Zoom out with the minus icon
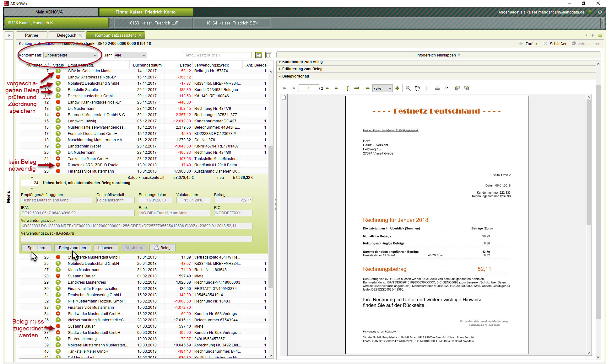 pos(368,88)
